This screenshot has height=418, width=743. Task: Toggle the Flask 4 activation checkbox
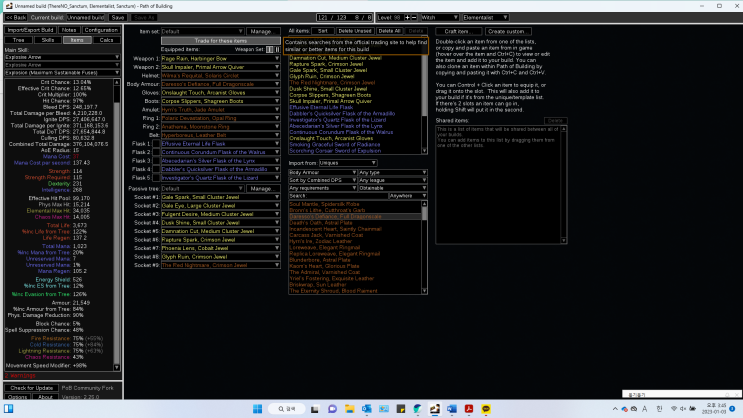(155, 169)
